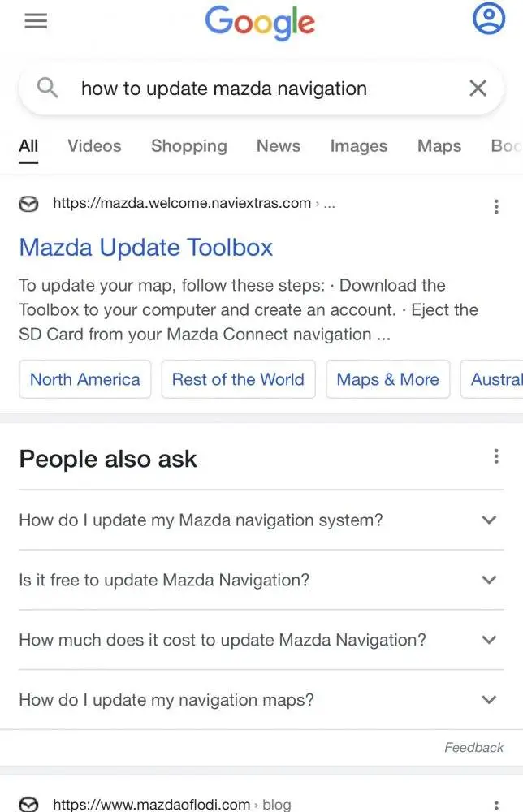Expand 'Is it free to update Mazda Navigation?'
Screen dimensions: 523x812
[x=261, y=580]
